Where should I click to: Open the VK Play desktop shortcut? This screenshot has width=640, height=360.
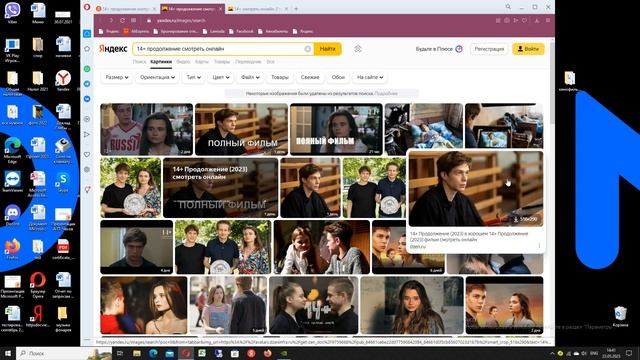12,49
